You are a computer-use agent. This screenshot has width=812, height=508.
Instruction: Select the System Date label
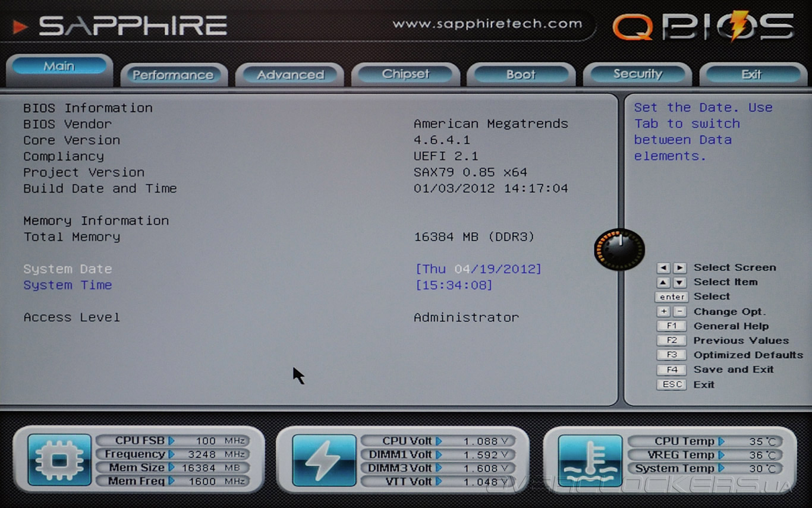[x=68, y=269]
